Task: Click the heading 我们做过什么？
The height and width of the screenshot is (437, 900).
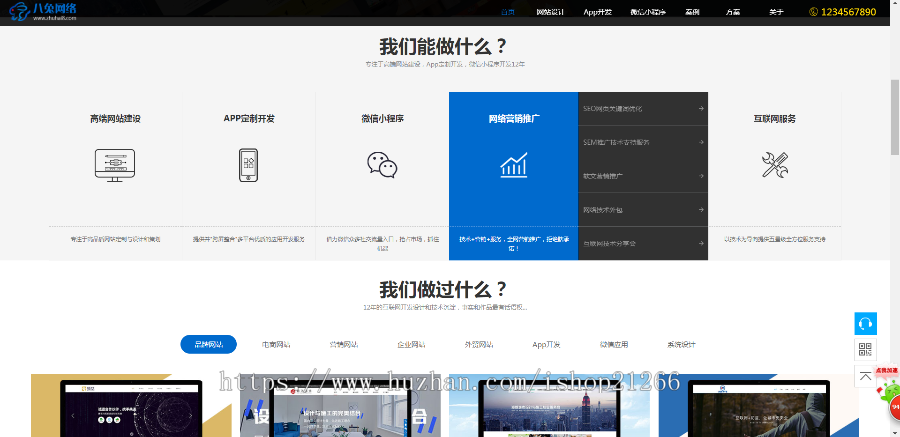Action: click(x=443, y=289)
